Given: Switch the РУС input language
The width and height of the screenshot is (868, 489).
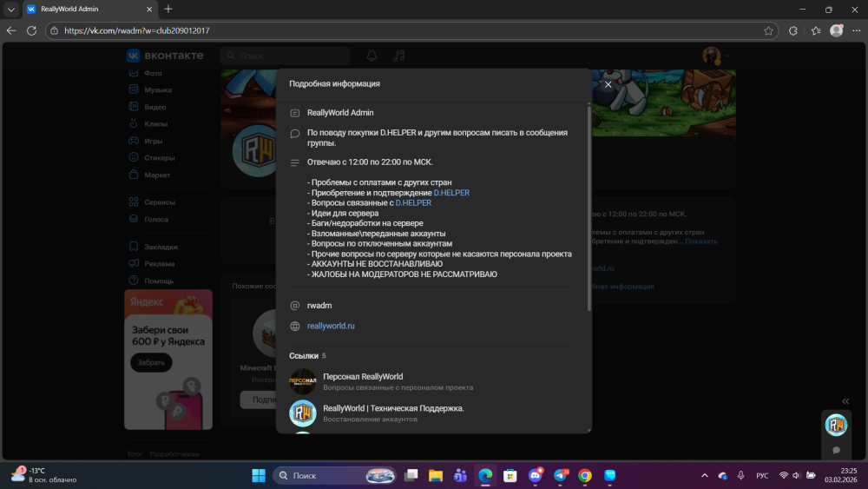Looking at the screenshot, I should point(762,475).
